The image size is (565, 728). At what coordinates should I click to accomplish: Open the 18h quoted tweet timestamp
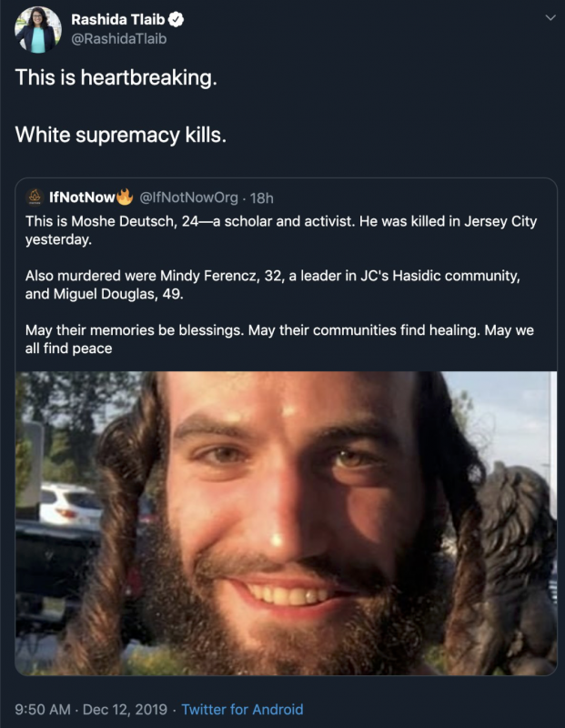pos(262,198)
